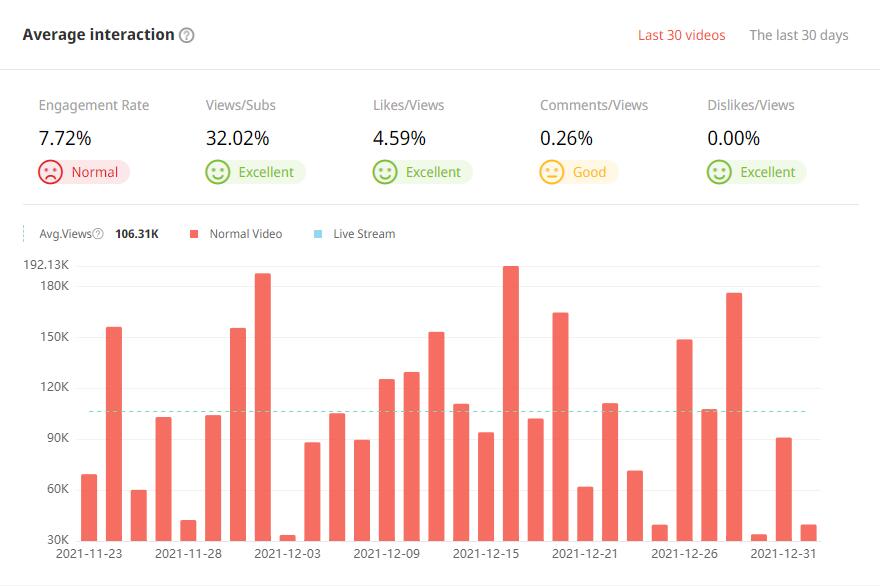Click smiley icon under Likes/Views
Viewport: 880px width, 586px height.
tap(384, 172)
